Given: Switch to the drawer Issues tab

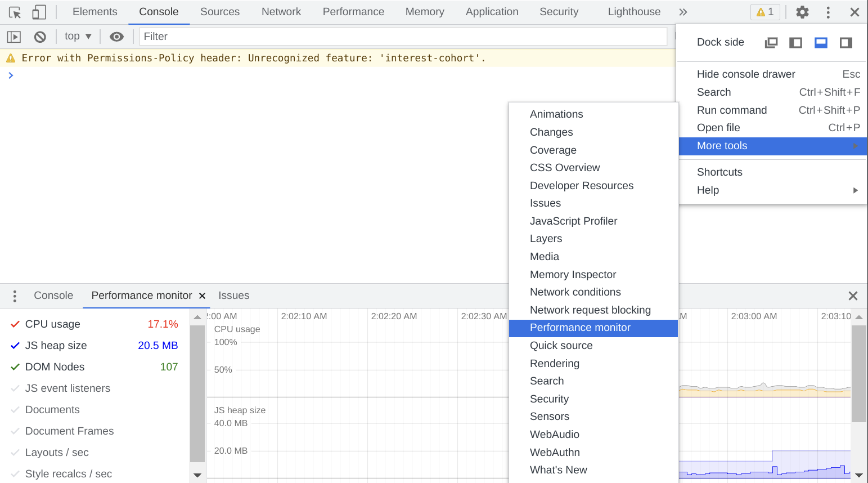Looking at the screenshot, I should [234, 296].
